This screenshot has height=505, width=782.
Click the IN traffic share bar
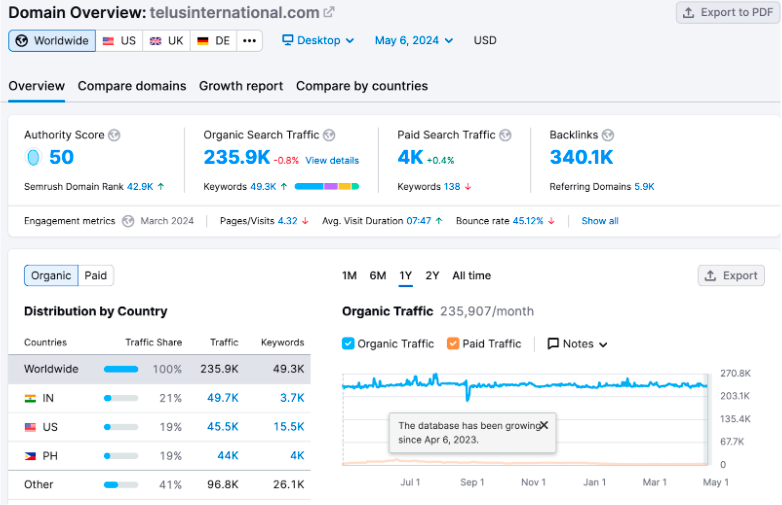(121, 398)
